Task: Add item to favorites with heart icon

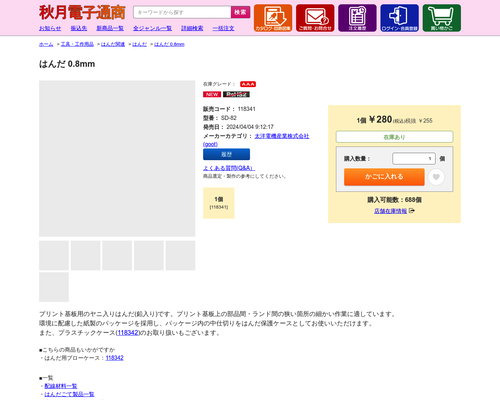Action: coord(436,177)
